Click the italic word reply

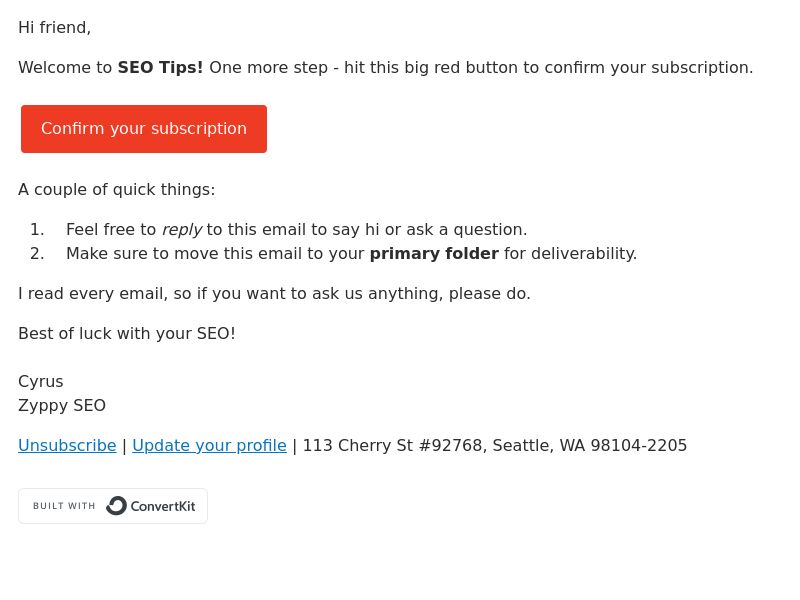[182, 230]
